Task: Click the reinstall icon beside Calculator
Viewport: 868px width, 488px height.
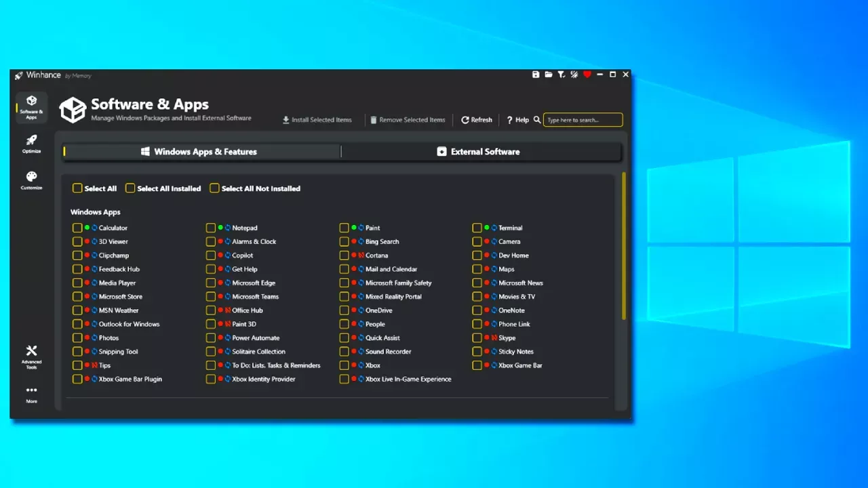Action: (x=94, y=228)
